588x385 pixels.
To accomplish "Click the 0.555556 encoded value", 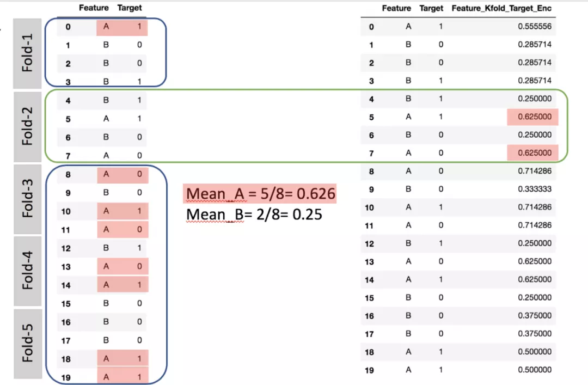I will click(x=536, y=27).
